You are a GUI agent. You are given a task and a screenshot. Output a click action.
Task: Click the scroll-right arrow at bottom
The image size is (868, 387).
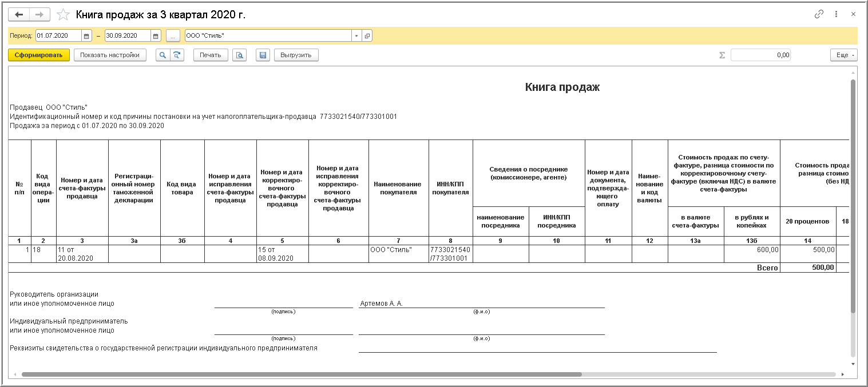coord(842,374)
